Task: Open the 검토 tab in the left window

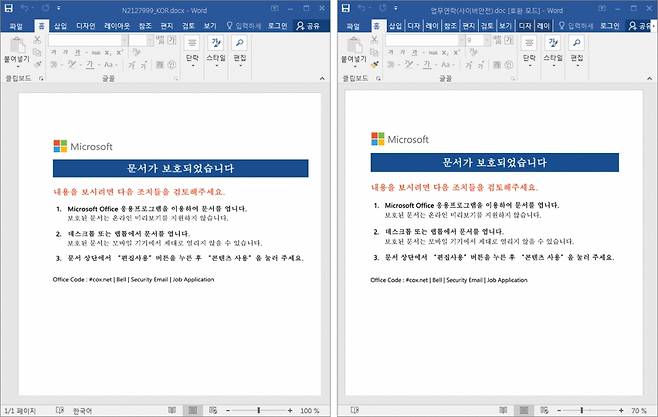Action: [x=188, y=26]
